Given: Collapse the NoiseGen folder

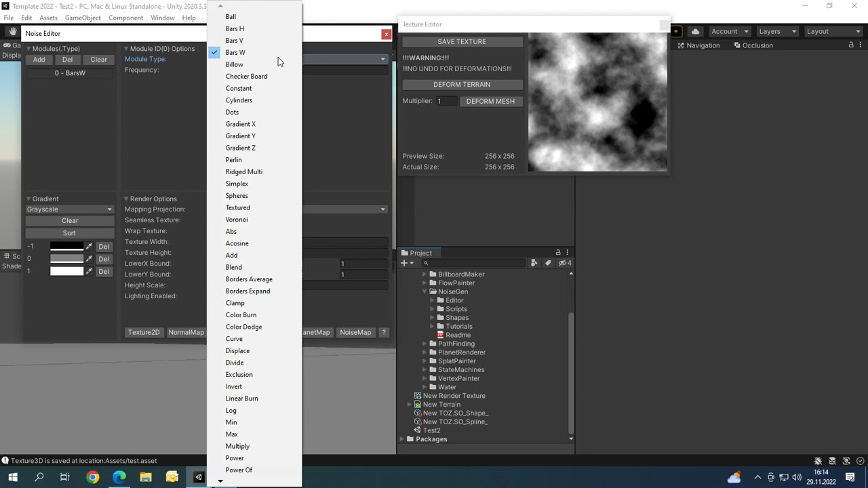Looking at the screenshot, I should 425,291.
